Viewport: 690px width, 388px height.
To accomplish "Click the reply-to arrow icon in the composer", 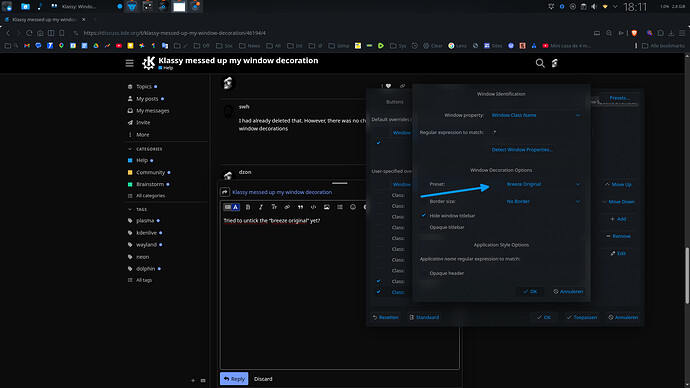I will tap(225, 192).
